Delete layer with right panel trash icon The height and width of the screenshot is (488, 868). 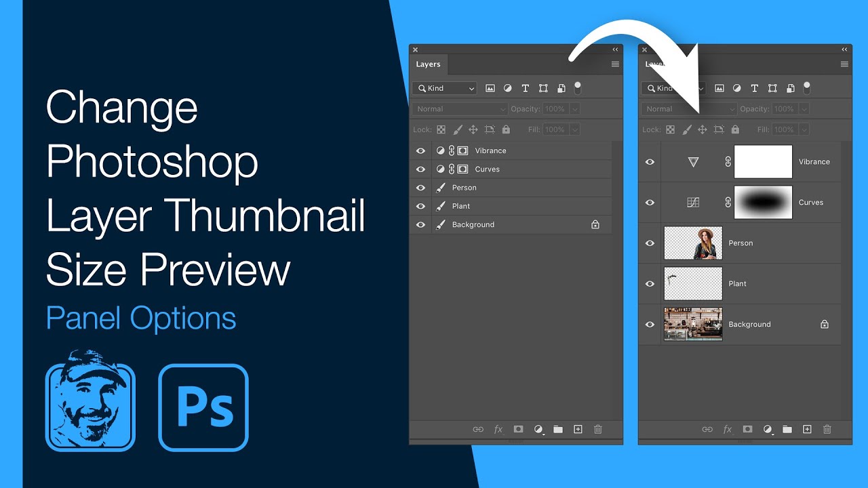(827, 429)
